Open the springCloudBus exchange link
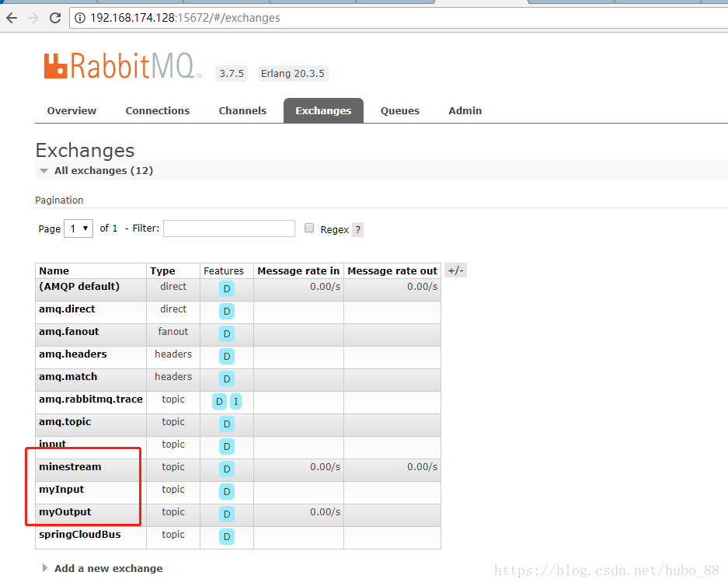728x586 pixels. (79, 535)
